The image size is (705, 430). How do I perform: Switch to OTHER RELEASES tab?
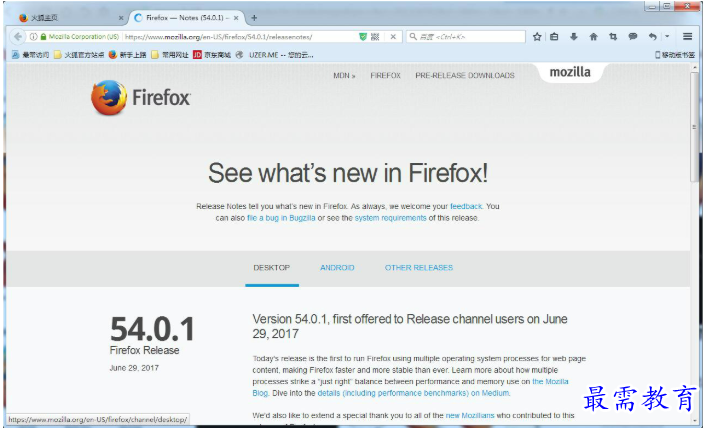point(419,268)
